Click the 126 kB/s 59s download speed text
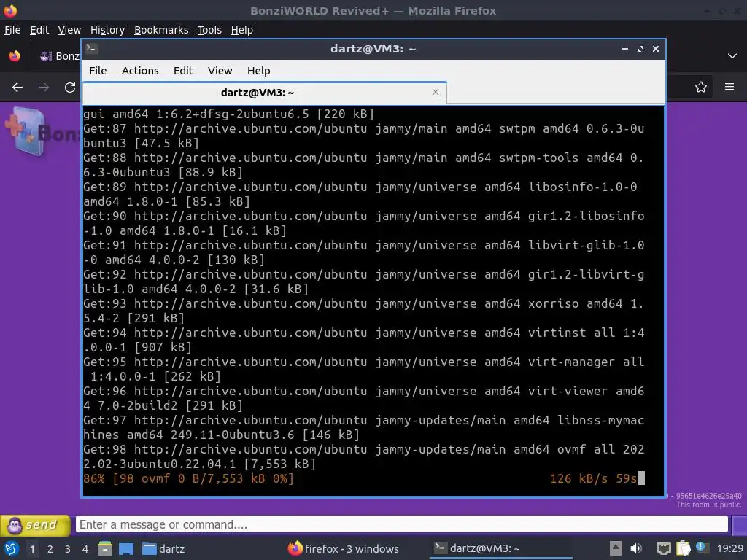 click(593, 478)
